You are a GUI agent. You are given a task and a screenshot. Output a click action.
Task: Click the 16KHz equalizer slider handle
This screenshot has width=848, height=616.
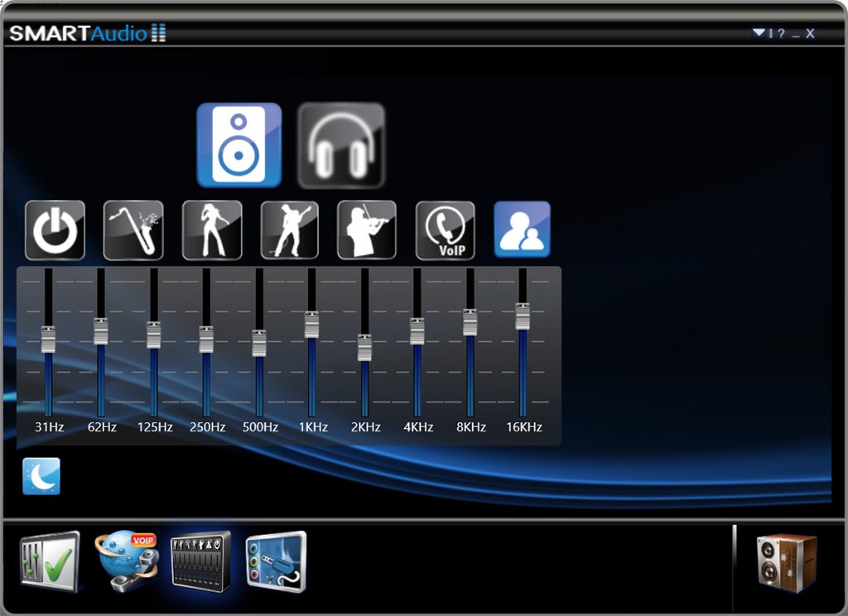pos(523,316)
